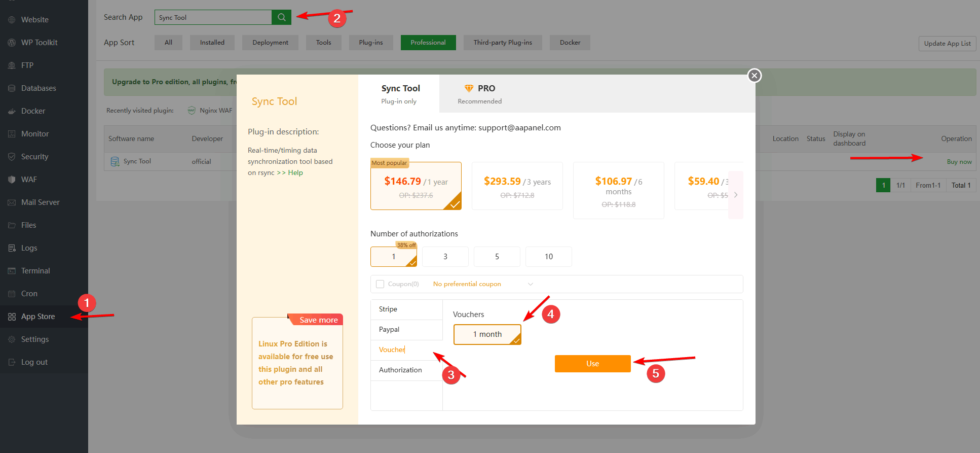This screenshot has width=980, height=453.
Task: Choose 5 authorizations option
Action: point(497,257)
